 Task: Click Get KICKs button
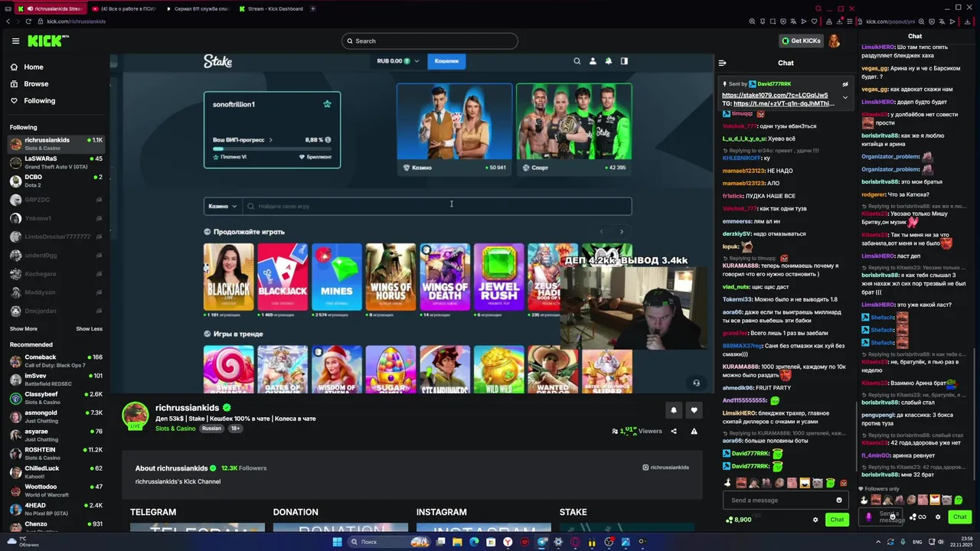801,41
